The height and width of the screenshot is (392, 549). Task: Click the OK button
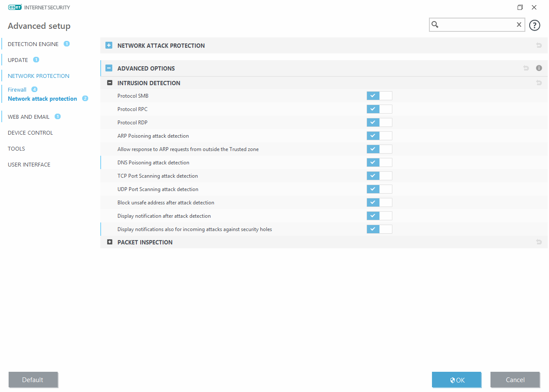point(456,380)
